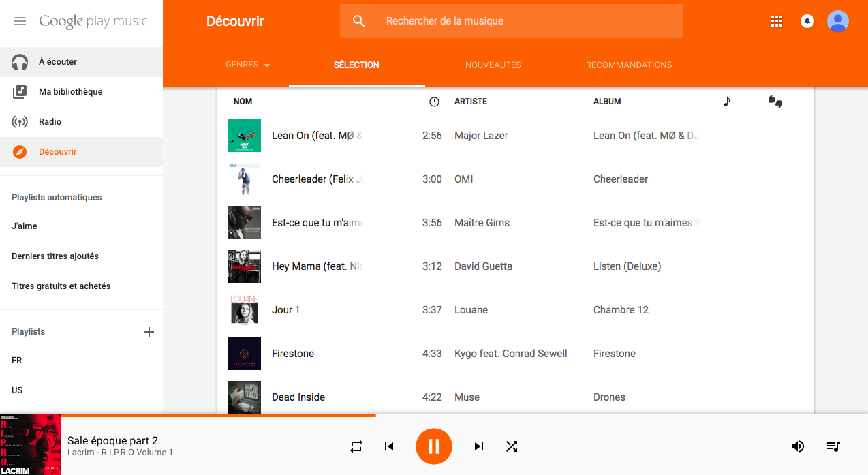Open artist Maître Gims
This screenshot has height=475, width=868.
coord(482,223)
